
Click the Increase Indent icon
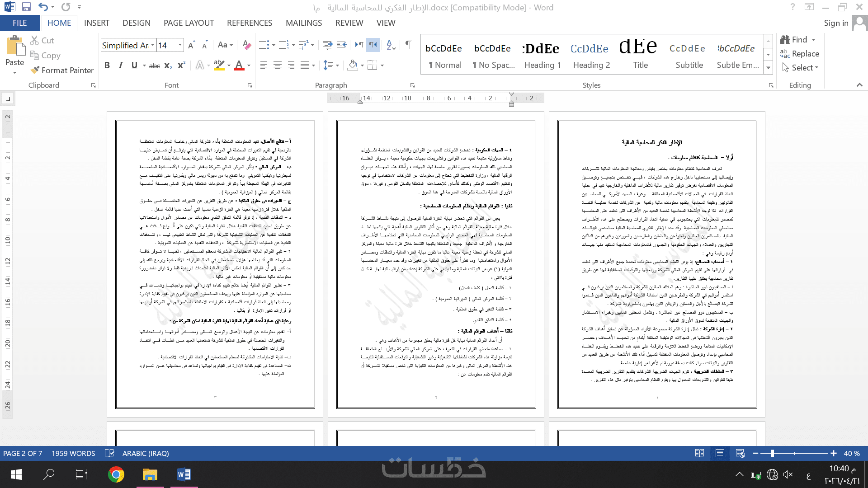[342, 45]
